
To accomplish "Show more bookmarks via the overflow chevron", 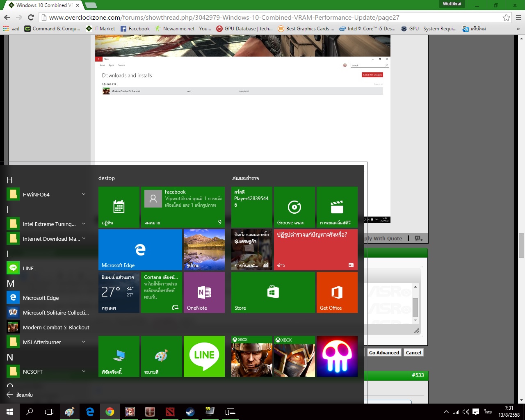I will 518,29.
